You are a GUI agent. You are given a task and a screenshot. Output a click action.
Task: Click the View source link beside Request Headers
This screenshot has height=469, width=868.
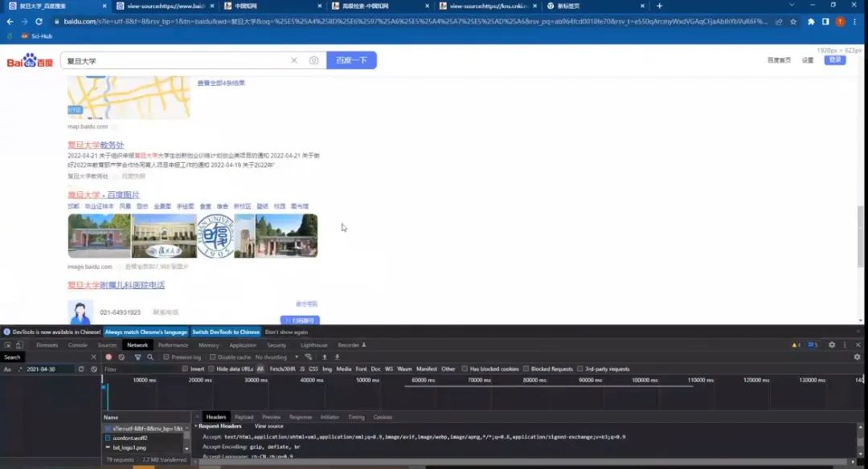point(268,426)
